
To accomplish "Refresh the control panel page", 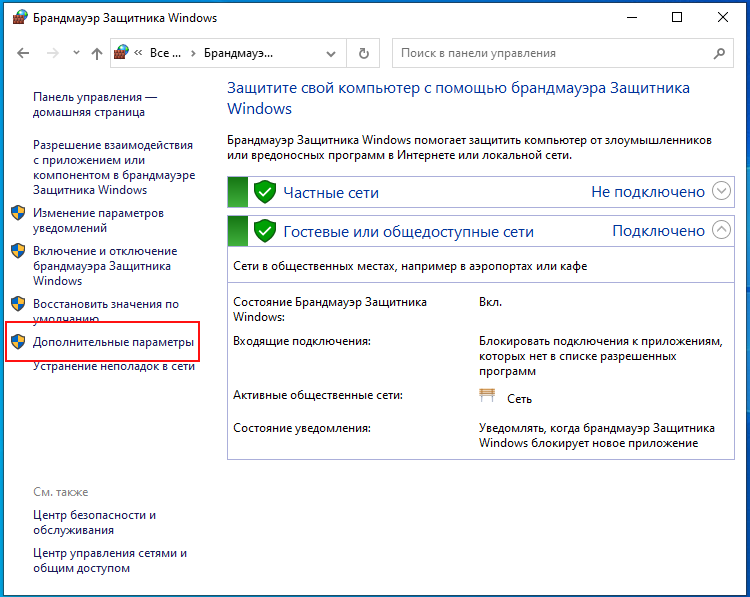I will [364, 53].
